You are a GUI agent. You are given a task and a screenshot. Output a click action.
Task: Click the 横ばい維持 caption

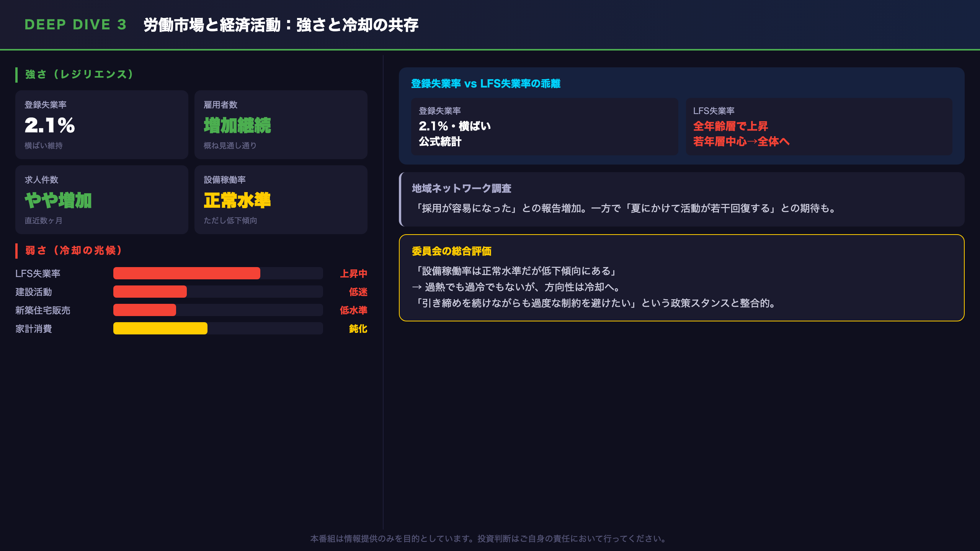44,146
